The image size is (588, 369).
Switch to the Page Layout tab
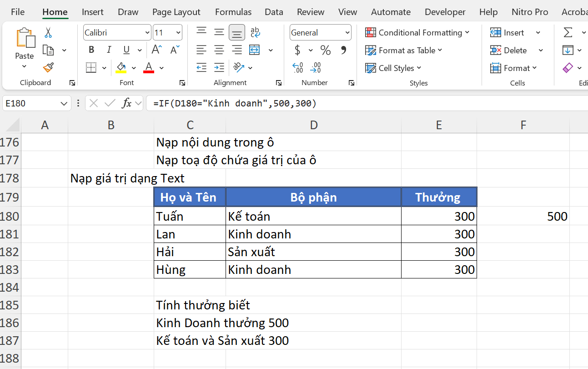176,12
